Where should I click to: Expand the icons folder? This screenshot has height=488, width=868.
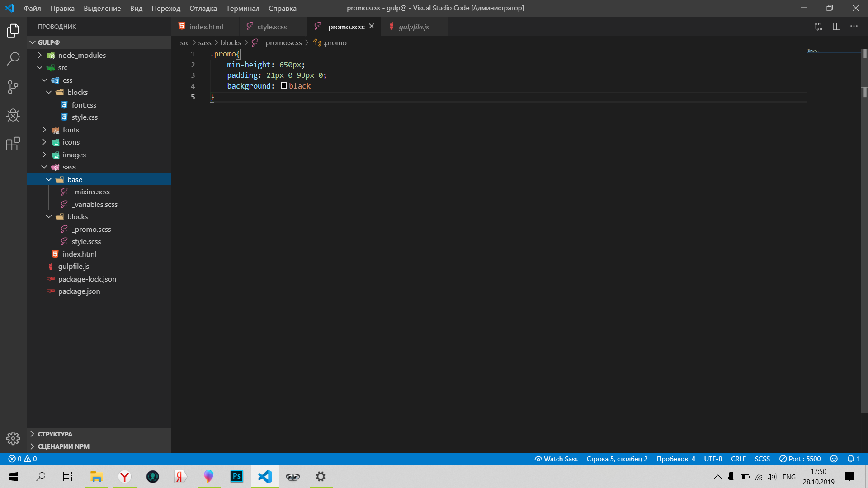[x=44, y=142]
